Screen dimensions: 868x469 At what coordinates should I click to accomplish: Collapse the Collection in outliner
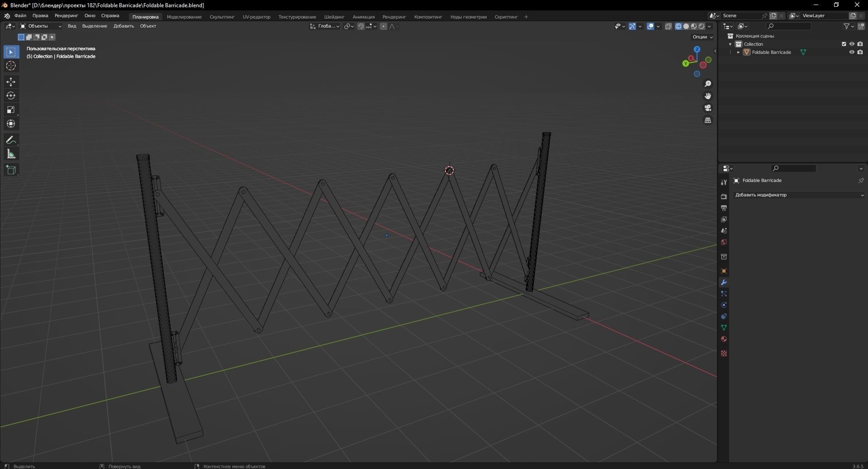pos(730,44)
